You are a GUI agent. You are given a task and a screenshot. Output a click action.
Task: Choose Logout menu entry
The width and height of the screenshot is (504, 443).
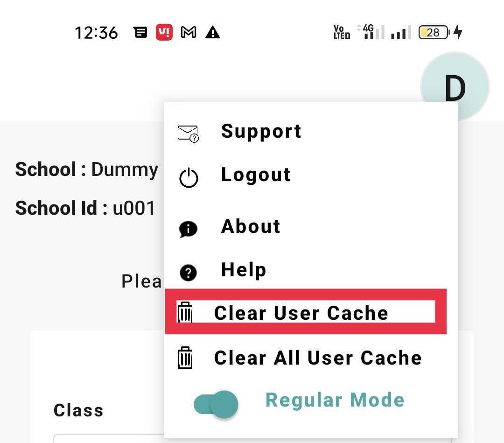click(256, 175)
